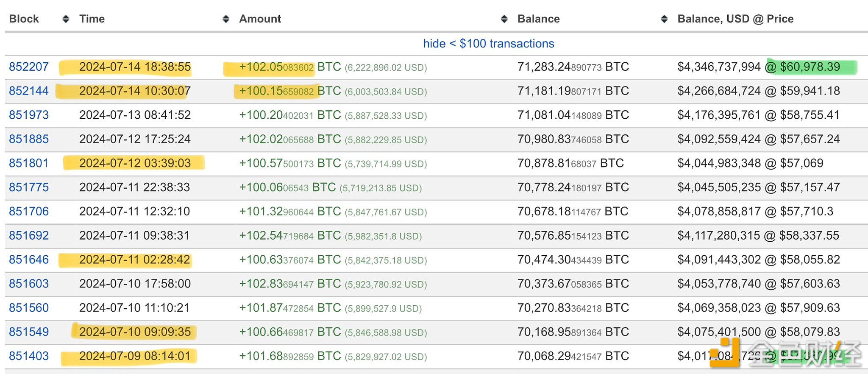868x374 pixels.
Task: Click amount +100.57500173 BTC
Action: tap(290, 163)
